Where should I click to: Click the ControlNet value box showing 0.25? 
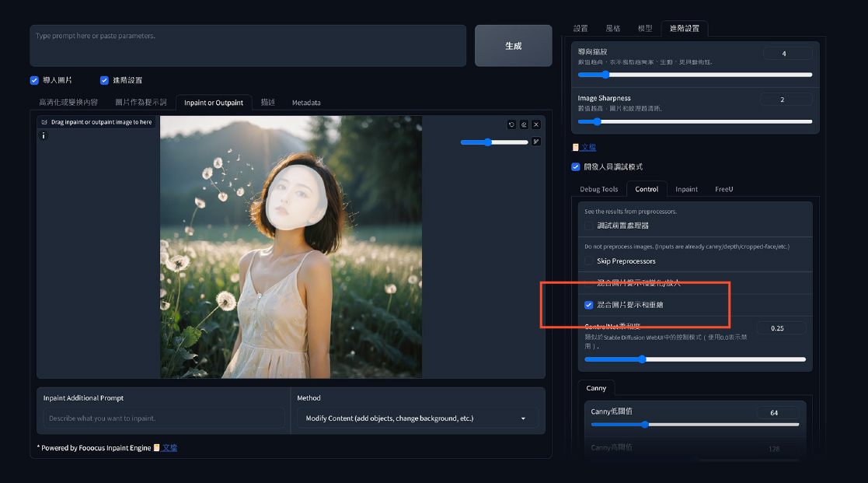781,328
